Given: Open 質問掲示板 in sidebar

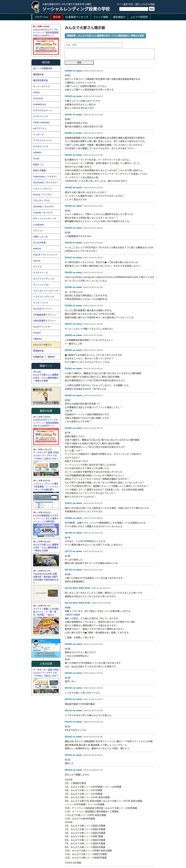Looking at the screenshot, I should (x=46, y=351).
